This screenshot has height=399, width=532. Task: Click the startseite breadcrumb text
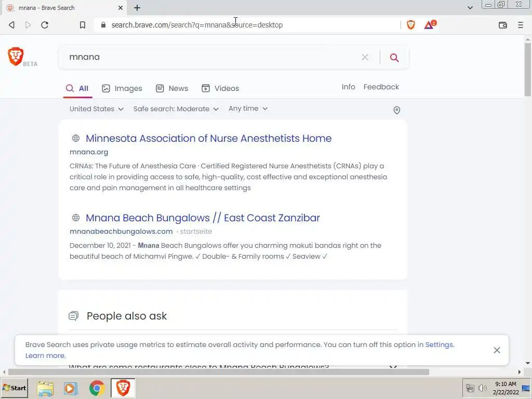pos(196,231)
